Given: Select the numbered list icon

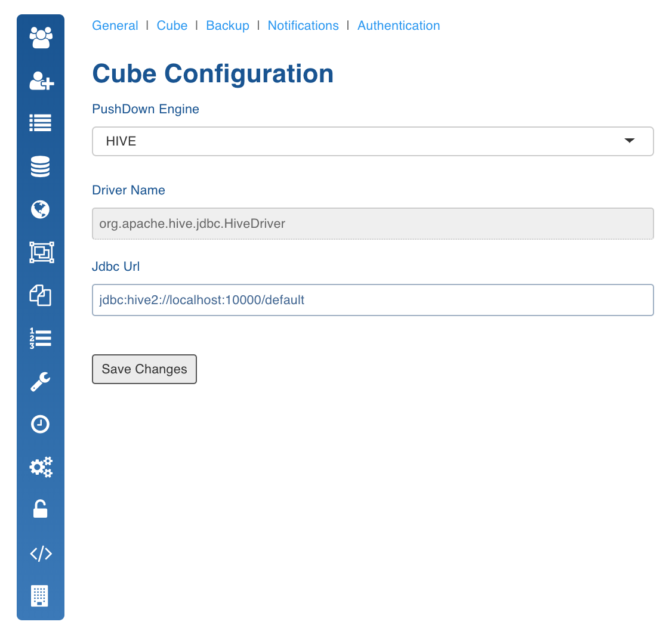Looking at the screenshot, I should 41,338.
